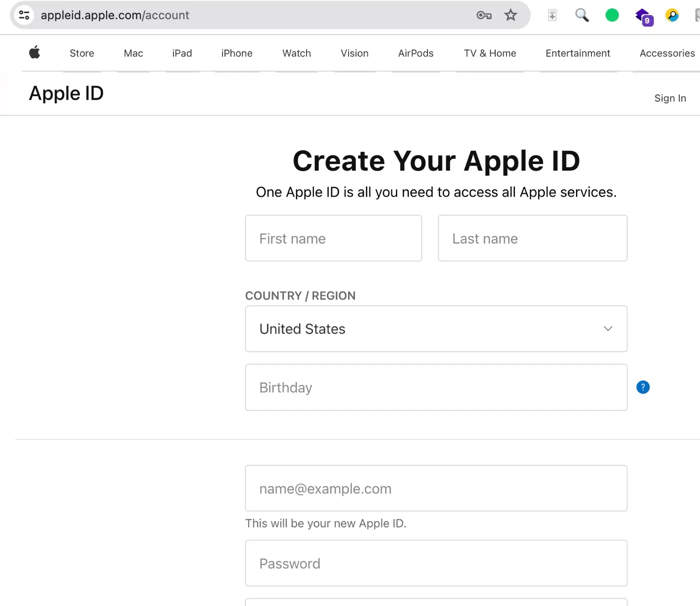Open the Entertainment menu
This screenshot has width=700, height=606.
pos(578,53)
